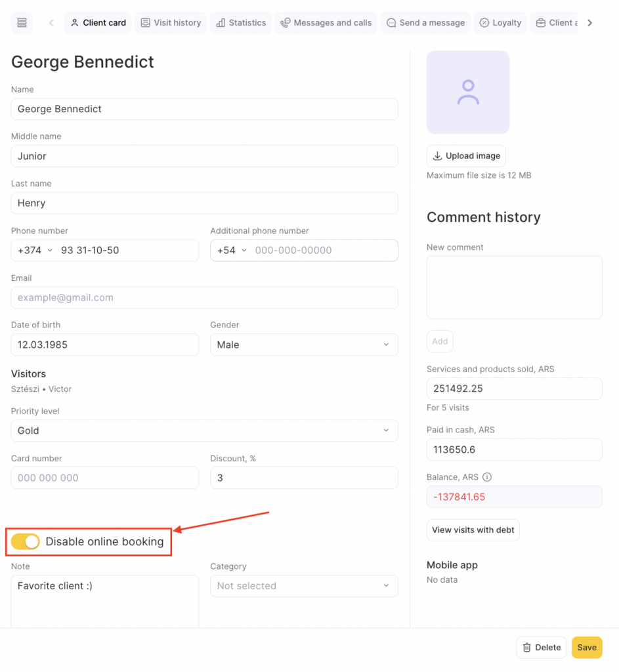This screenshot has height=672, width=619.
Task: Click the Balance info icon
Action: (x=487, y=477)
